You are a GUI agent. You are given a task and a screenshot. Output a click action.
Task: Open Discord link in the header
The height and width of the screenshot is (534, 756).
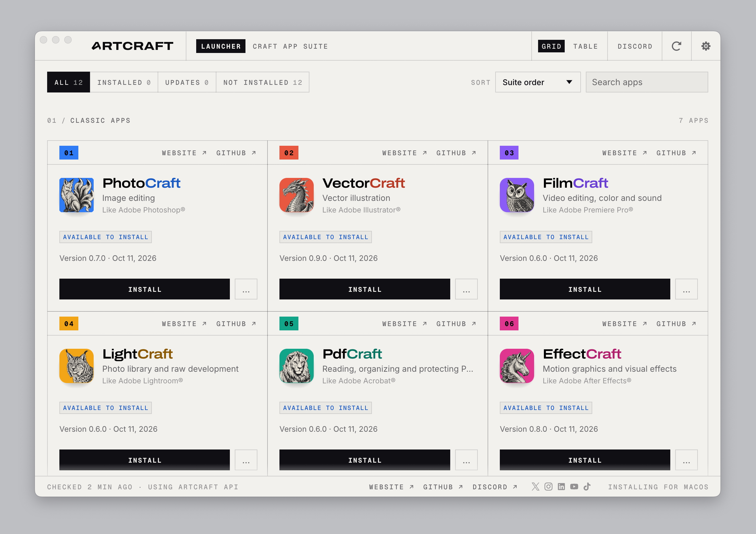coord(635,46)
